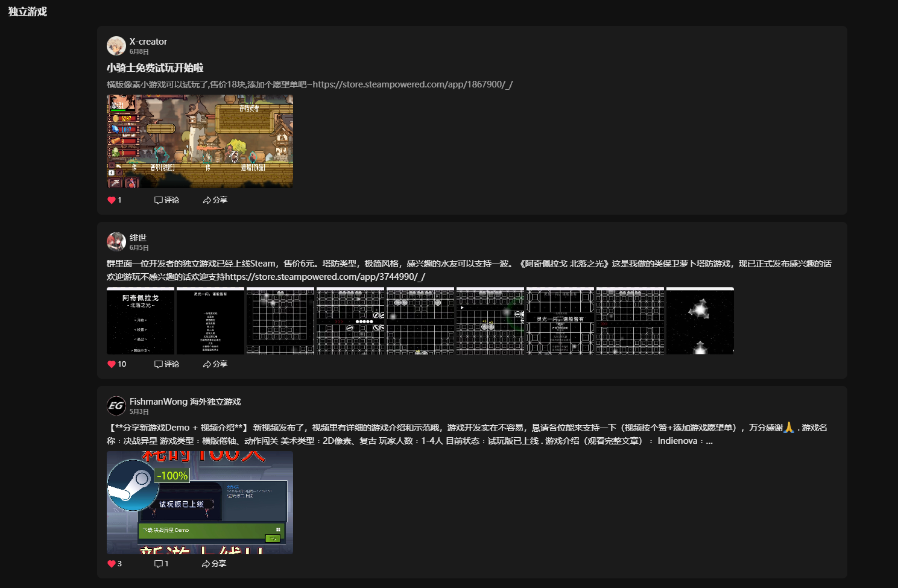
Task: Open FishmanWong 海外独立游戏 username link
Action: pyautogui.click(x=185, y=402)
